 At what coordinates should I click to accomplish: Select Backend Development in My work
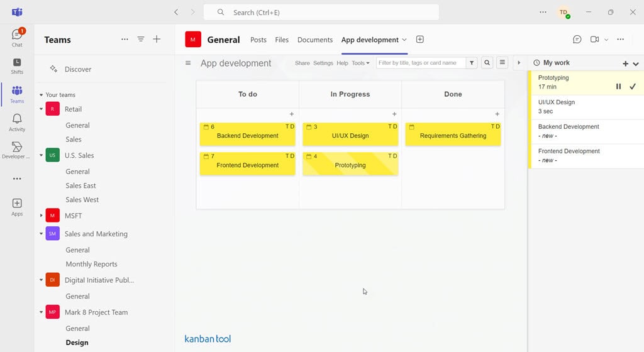[586, 131]
